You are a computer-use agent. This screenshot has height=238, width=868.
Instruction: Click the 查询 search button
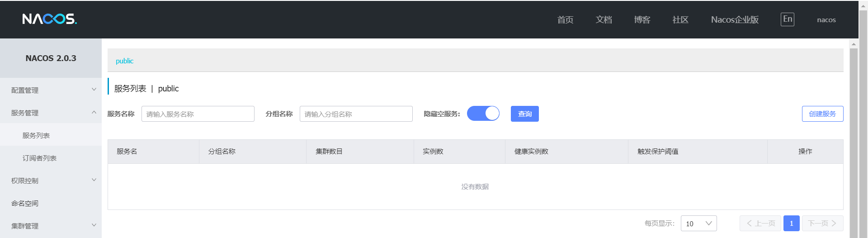tap(524, 114)
